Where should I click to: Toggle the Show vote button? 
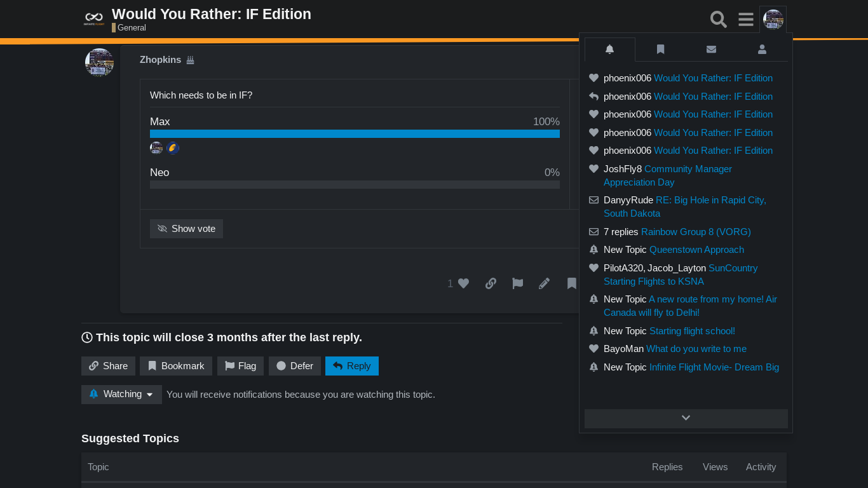[x=186, y=229]
